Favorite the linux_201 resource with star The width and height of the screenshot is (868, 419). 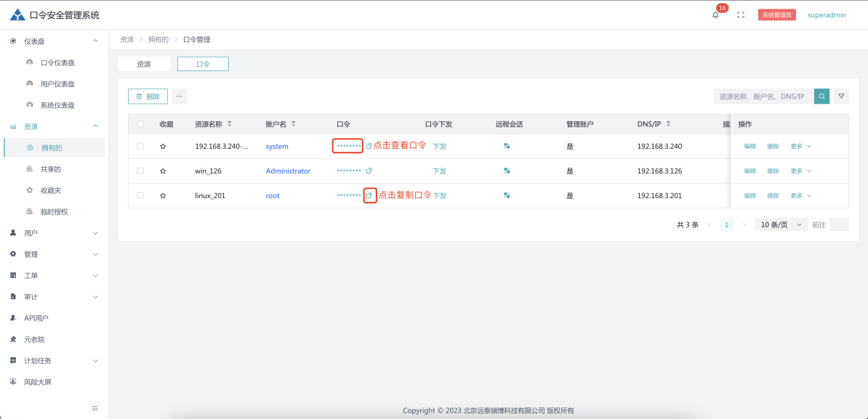pos(163,195)
